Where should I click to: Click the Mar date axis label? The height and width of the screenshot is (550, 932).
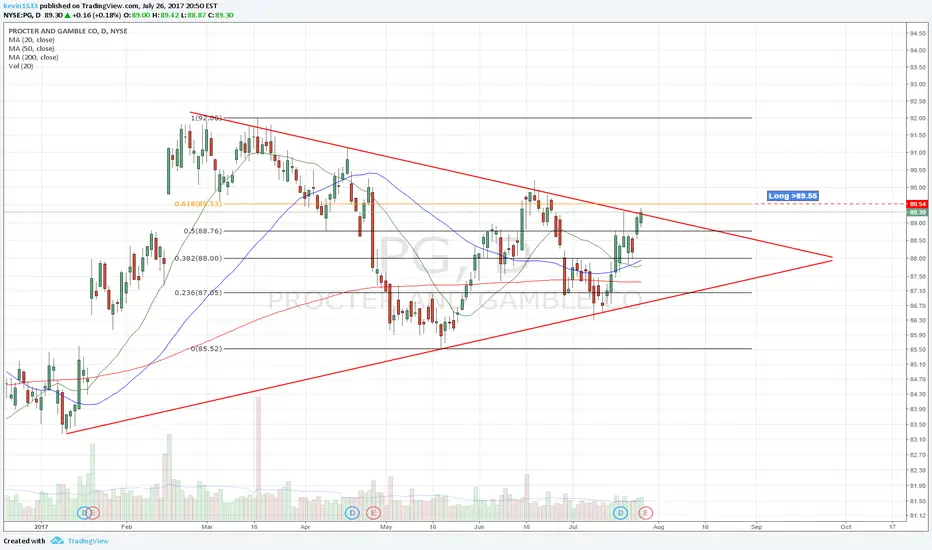[207, 527]
